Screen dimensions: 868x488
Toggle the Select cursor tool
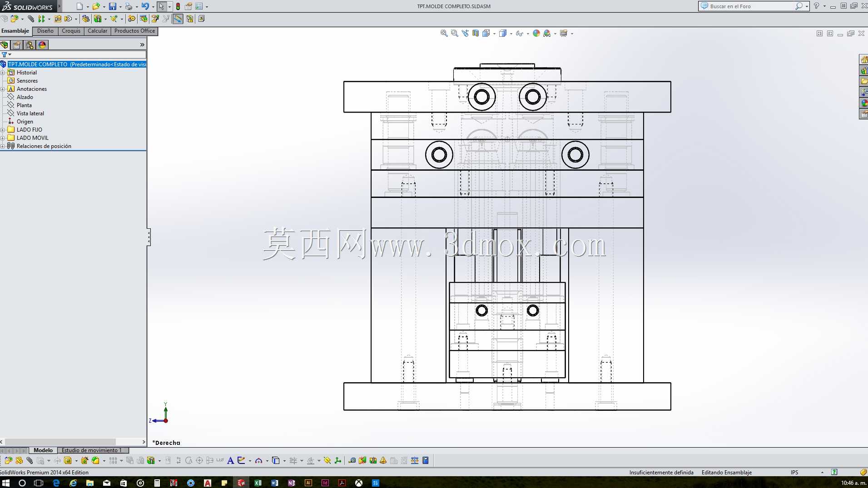[162, 6]
